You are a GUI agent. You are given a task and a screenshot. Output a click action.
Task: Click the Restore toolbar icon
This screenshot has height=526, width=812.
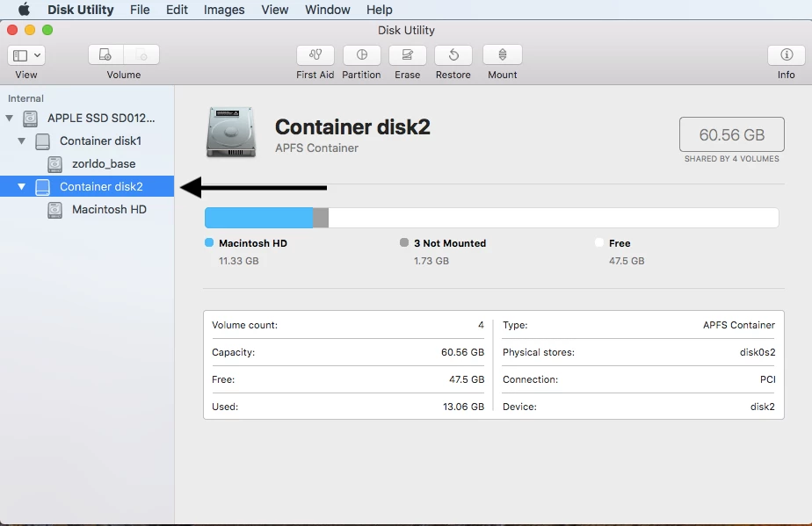pos(453,54)
